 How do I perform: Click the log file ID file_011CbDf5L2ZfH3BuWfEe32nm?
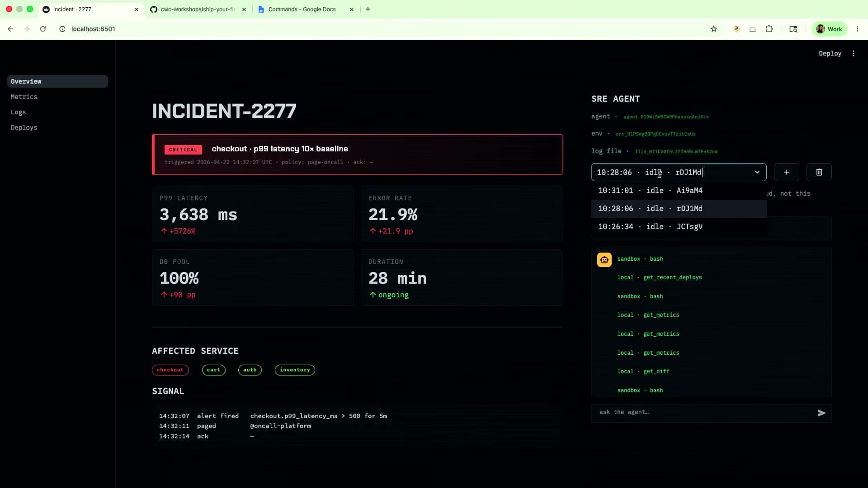tap(676, 151)
